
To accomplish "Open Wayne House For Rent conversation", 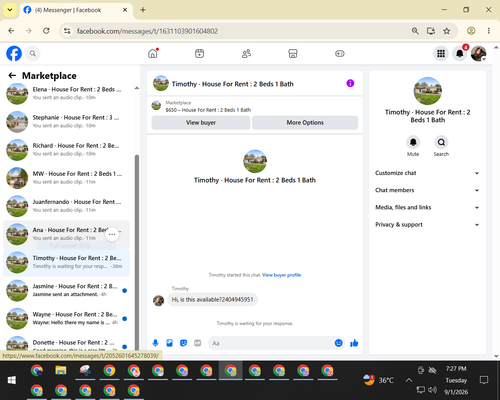I will pyautogui.click(x=67, y=318).
